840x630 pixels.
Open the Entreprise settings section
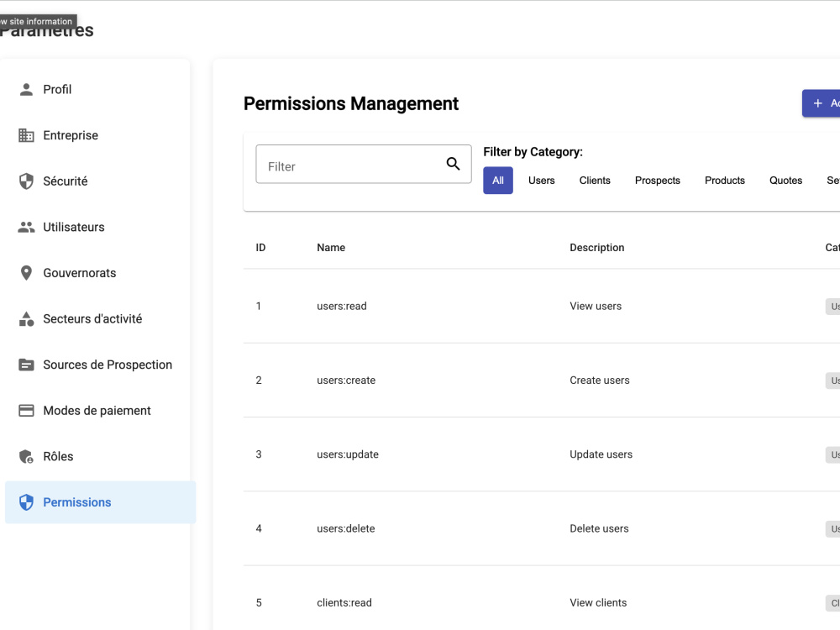[97, 135]
